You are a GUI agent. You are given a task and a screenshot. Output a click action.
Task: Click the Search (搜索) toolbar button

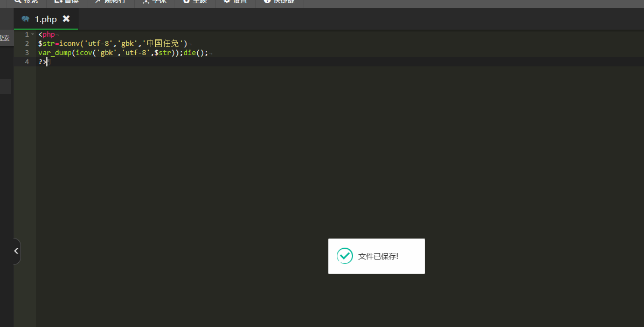tap(26, 2)
